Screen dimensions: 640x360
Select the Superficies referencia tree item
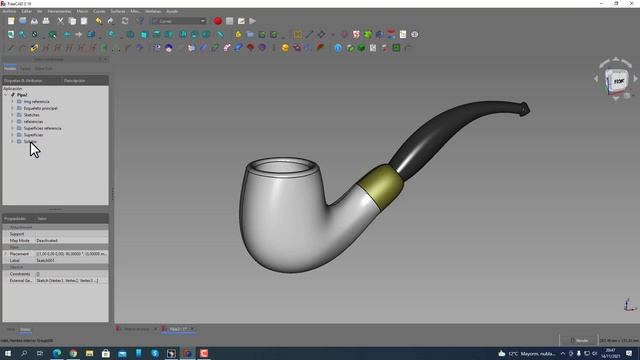[x=42, y=128]
